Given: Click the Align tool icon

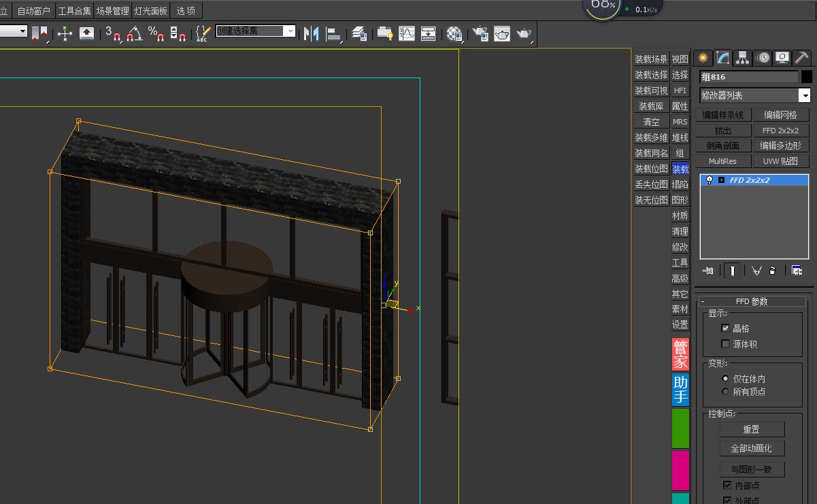Looking at the screenshot, I should point(334,33).
